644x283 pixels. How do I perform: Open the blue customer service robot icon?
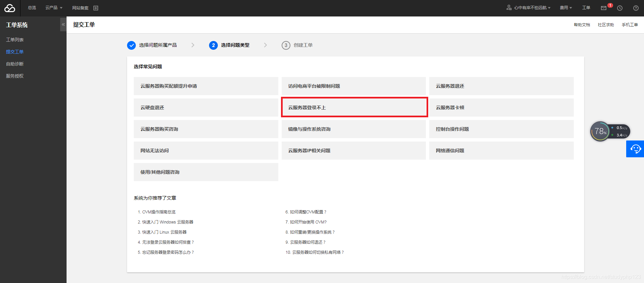[x=635, y=149]
